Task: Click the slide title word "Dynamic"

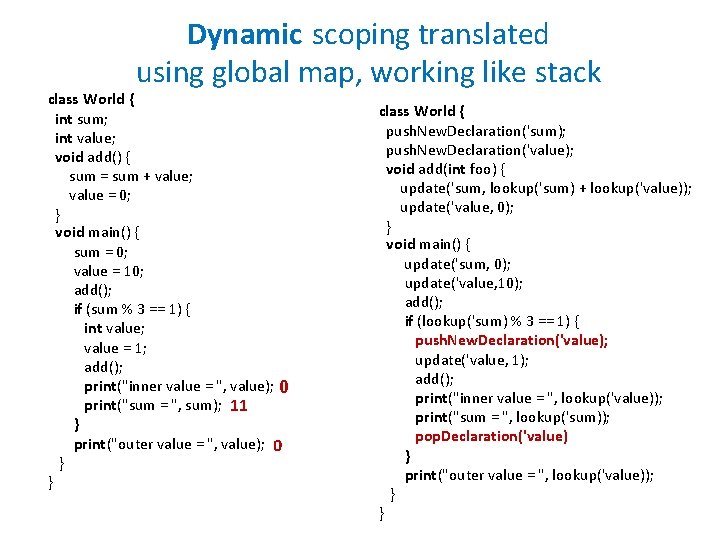Action: click(244, 35)
